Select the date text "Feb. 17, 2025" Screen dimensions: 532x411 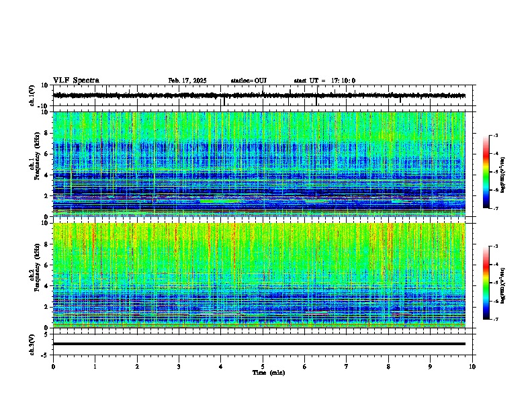pos(187,81)
